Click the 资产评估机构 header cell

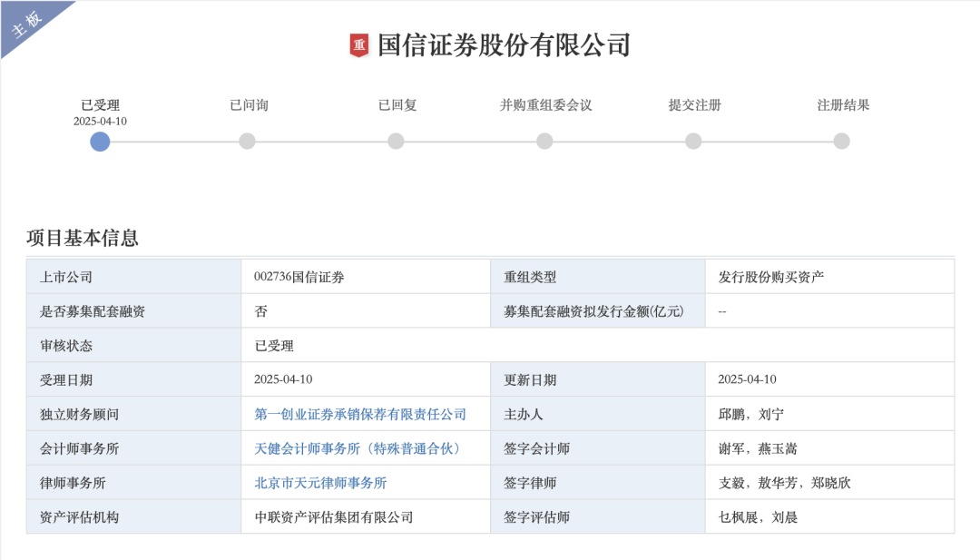(133, 517)
